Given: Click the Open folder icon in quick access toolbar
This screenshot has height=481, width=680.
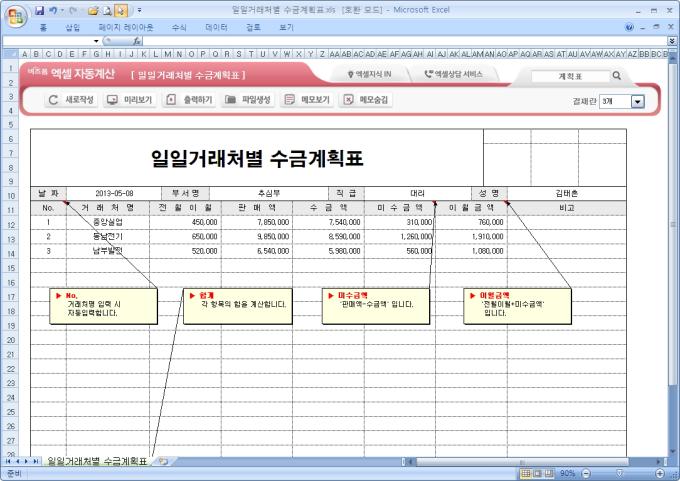Looking at the screenshot, I should [x=93, y=11].
